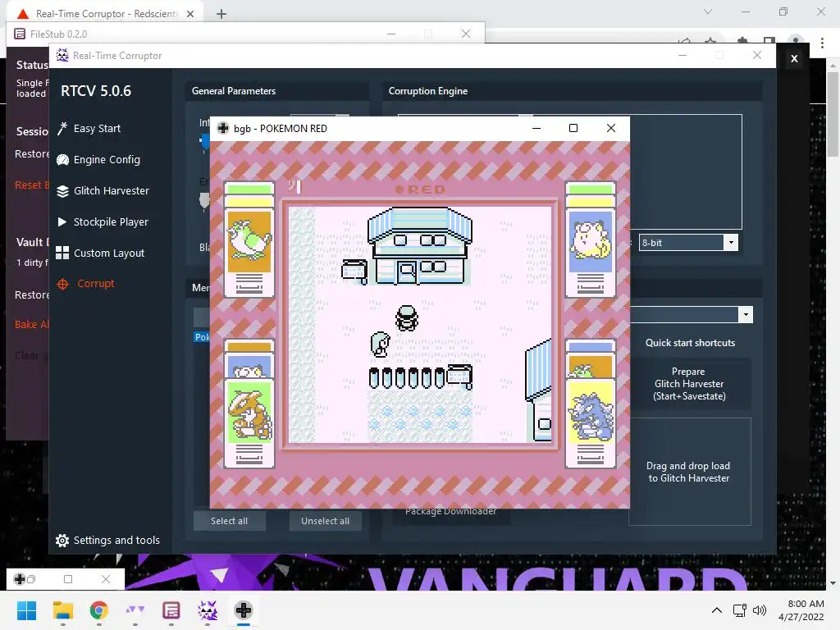Screen dimensions: 840x630
Task: Open the Chrome extensions puzzle icon
Action: pyautogui.click(x=742, y=41)
